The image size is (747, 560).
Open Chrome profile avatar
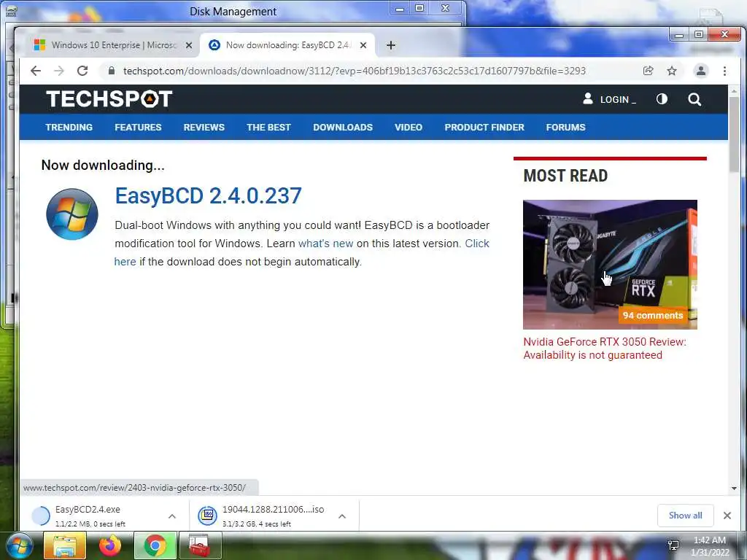[701, 71]
